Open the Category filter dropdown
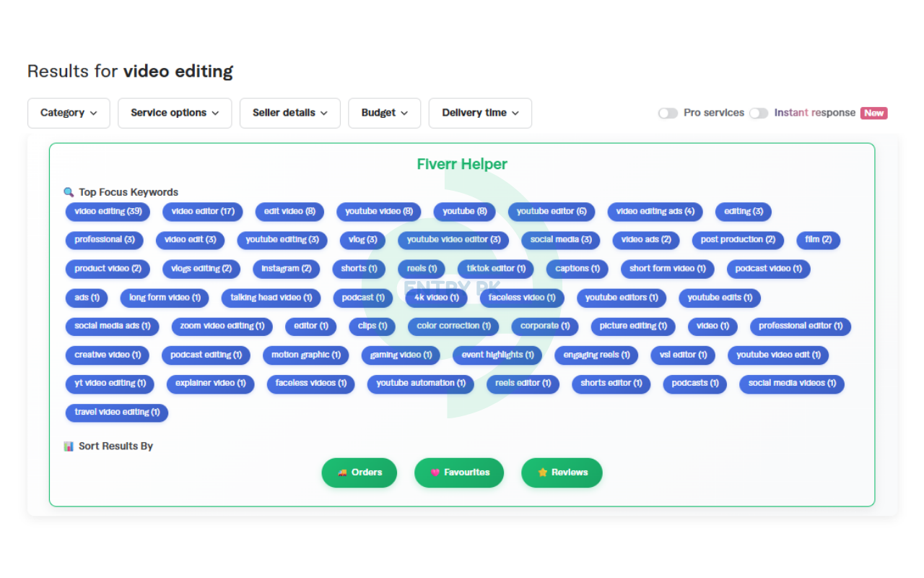924x578 pixels. point(69,113)
